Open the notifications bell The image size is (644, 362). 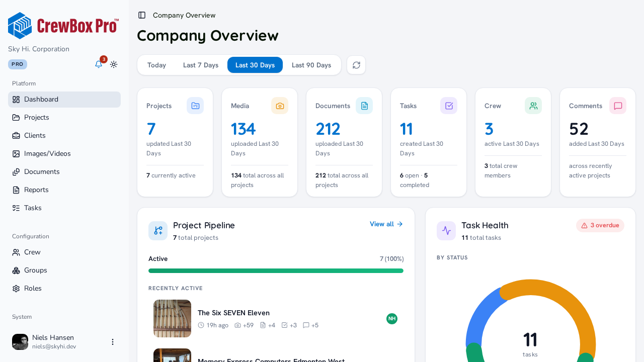[99, 64]
